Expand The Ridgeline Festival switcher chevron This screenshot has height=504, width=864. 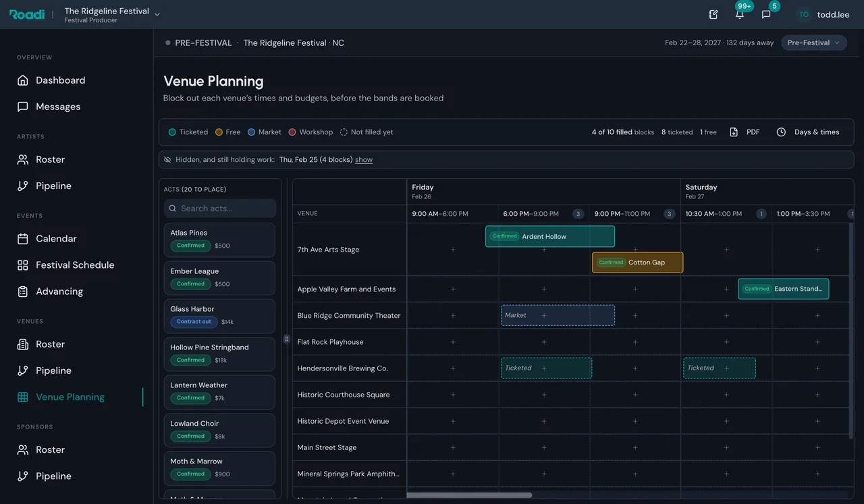[157, 14]
